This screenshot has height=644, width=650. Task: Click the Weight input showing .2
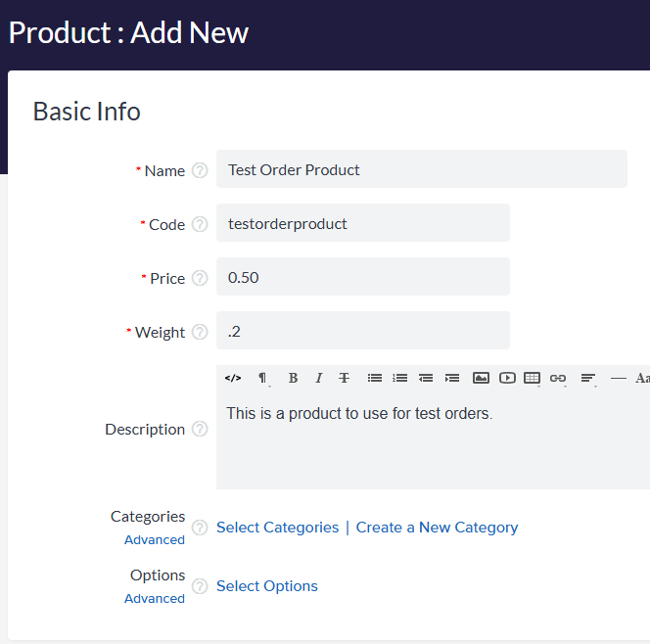click(x=363, y=331)
